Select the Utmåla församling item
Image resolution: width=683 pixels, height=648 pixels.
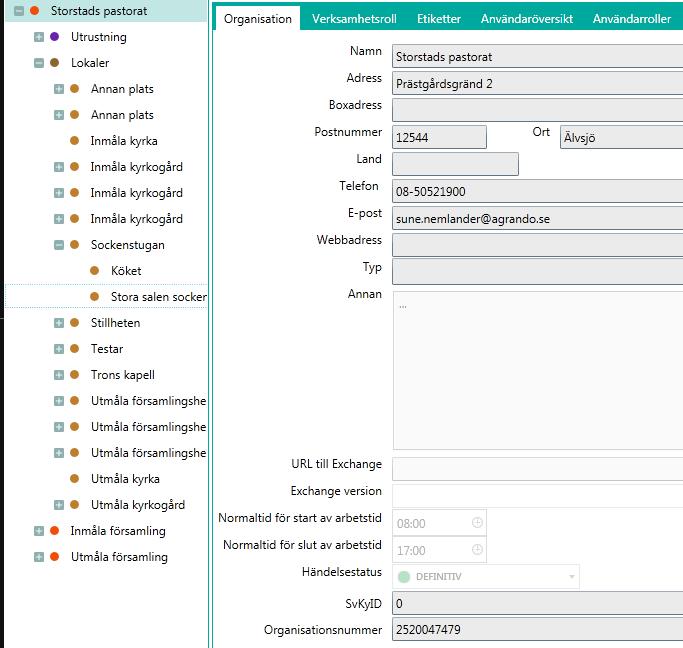(x=119, y=557)
